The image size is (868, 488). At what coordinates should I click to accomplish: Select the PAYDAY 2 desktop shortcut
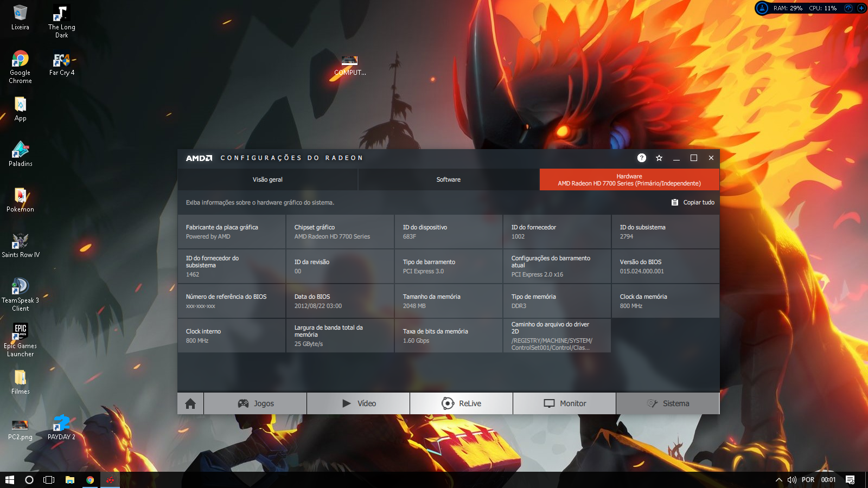pyautogui.click(x=61, y=428)
